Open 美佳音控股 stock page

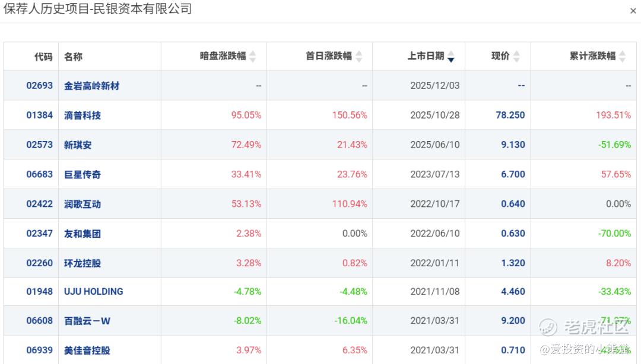tap(87, 350)
